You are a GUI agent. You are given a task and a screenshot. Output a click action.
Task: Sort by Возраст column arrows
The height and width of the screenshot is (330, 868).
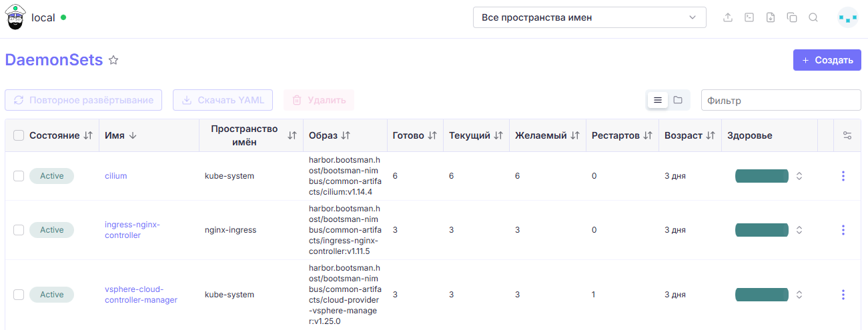711,135
